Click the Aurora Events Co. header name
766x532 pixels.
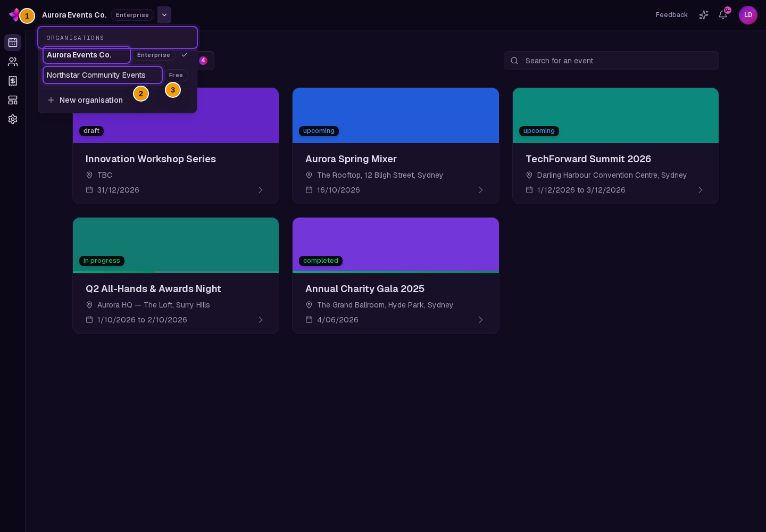[x=74, y=15]
